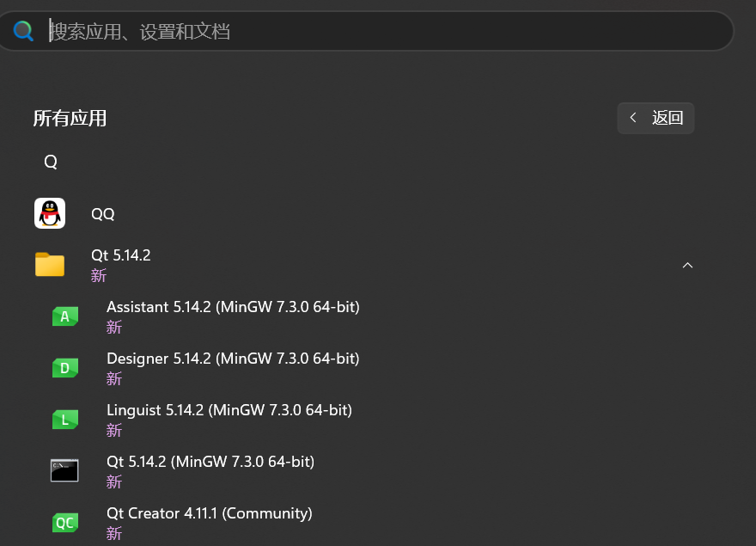This screenshot has height=546, width=756.
Task: Start Qt Creator 4.11.1 (Community)
Action: pyautogui.click(x=209, y=513)
